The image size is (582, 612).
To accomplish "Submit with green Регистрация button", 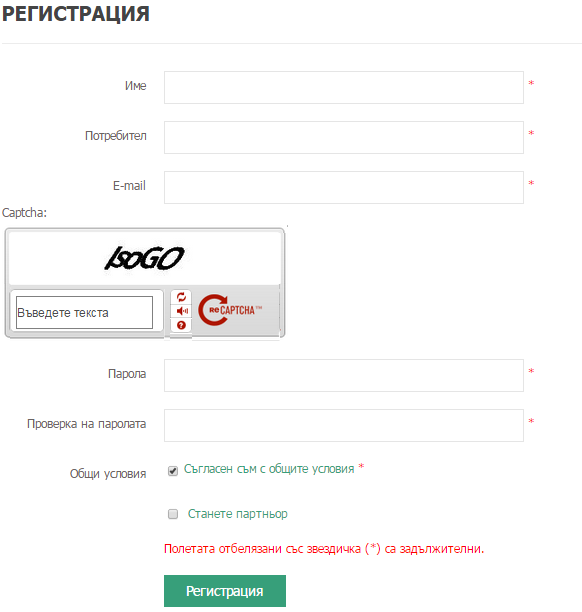I will [x=225, y=591].
